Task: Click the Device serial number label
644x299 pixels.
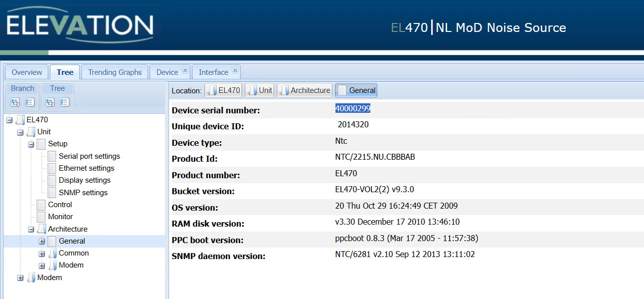Action: point(216,110)
